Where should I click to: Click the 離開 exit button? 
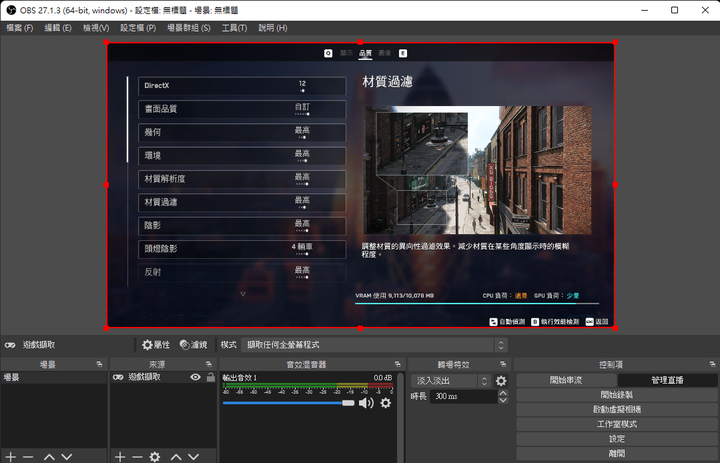point(617,454)
